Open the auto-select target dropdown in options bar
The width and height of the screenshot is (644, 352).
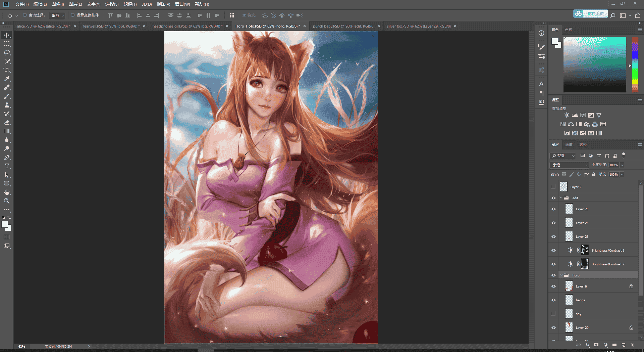(57, 15)
